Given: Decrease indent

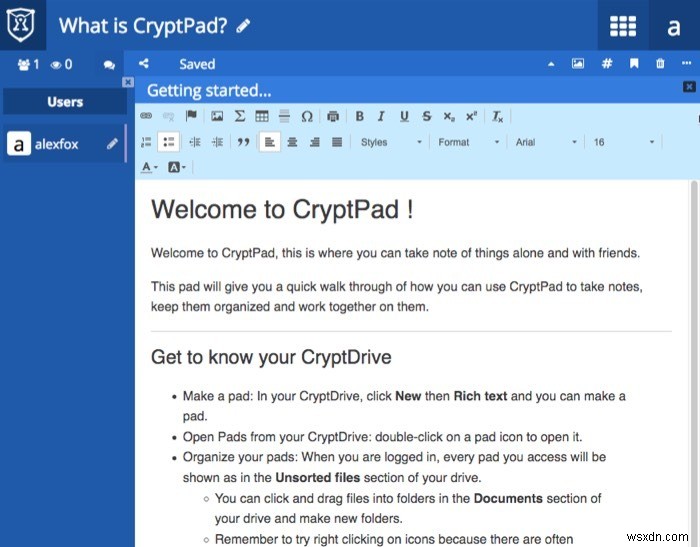Looking at the screenshot, I should pyautogui.click(x=195, y=142).
